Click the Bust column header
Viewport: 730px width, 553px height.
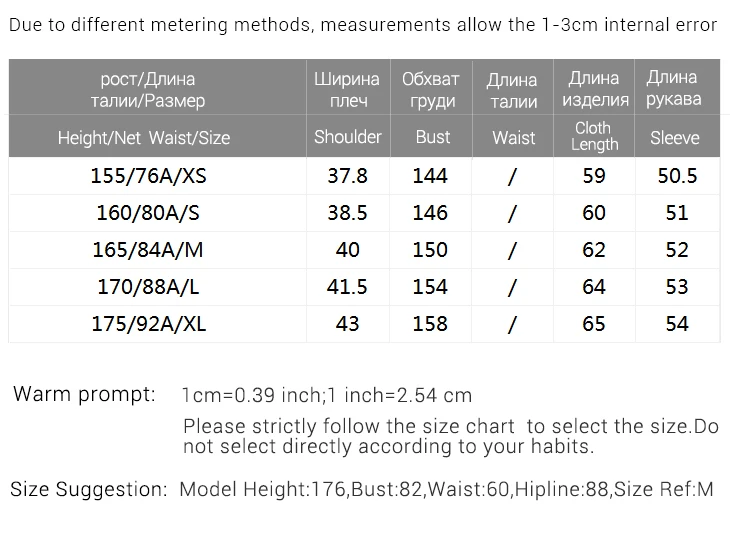coord(433,137)
